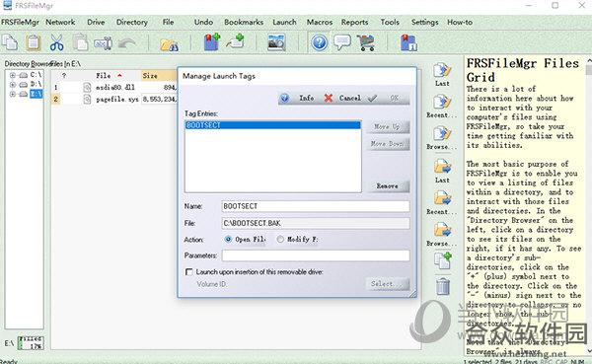Click the Size column header
Screen dimensions: 592x364
click(159, 76)
